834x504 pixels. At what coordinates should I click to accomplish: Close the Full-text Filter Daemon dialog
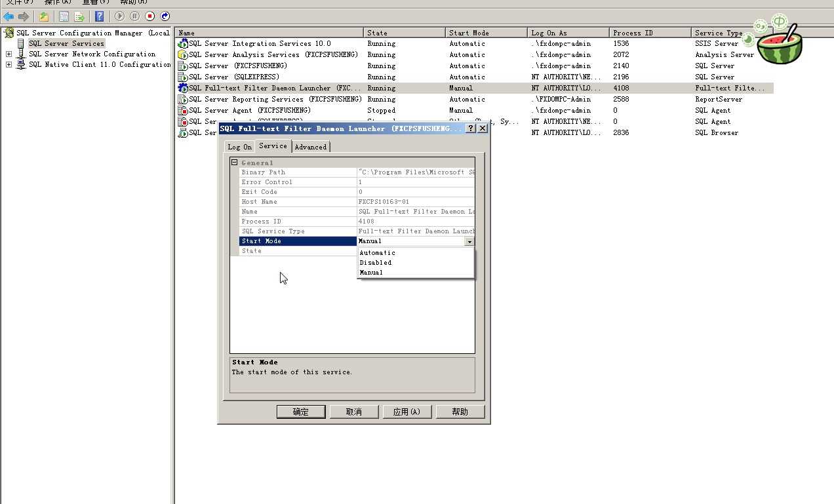[x=483, y=128]
